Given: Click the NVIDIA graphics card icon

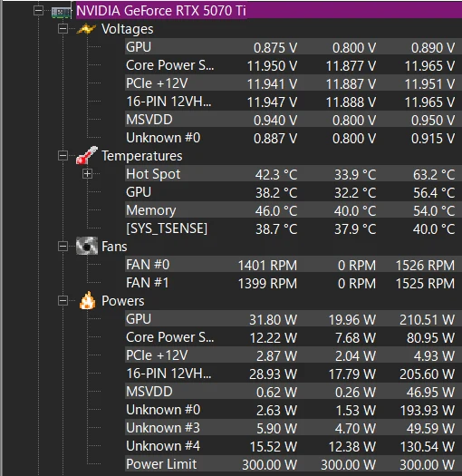Looking at the screenshot, I should [61, 12].
